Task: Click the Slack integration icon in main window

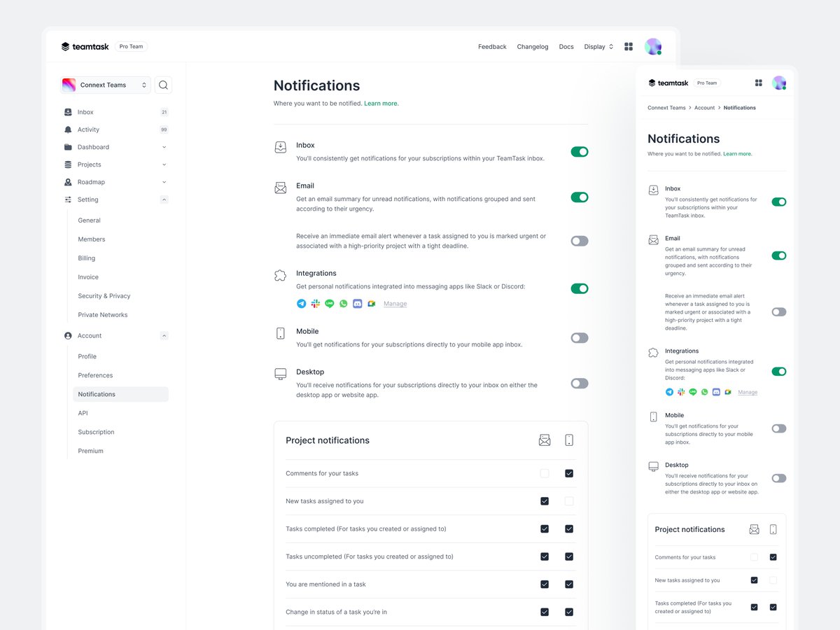Action: tap(316, 304)
